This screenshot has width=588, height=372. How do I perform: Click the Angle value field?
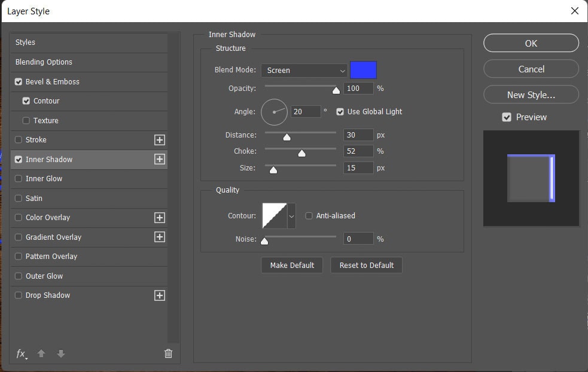click(x=306, y=112)
